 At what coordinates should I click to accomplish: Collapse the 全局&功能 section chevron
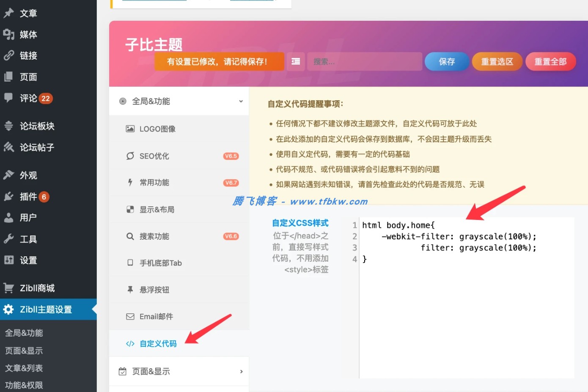pos(241,101)
